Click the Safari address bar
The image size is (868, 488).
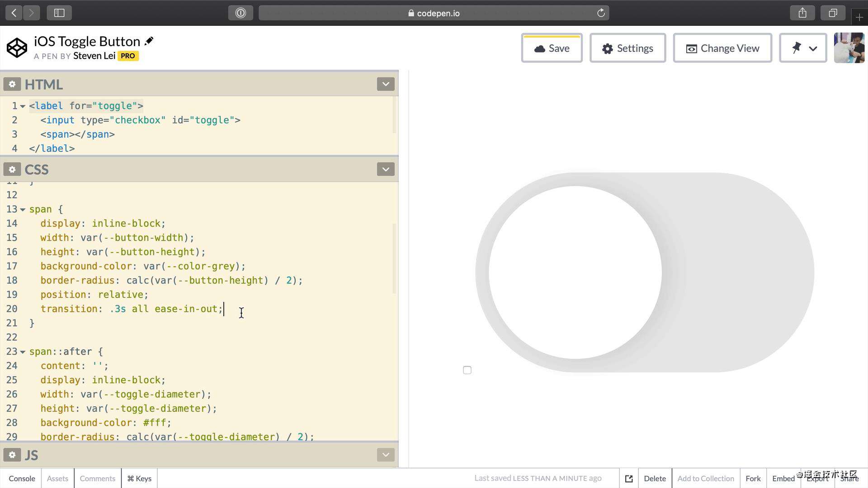click(434, 13)
